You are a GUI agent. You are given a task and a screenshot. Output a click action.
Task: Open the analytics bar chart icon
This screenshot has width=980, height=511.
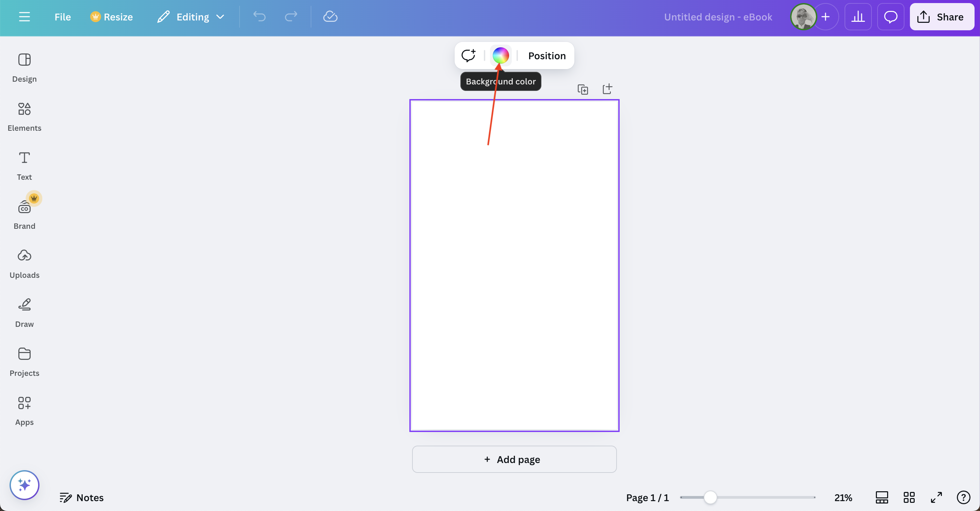point(858,17)
